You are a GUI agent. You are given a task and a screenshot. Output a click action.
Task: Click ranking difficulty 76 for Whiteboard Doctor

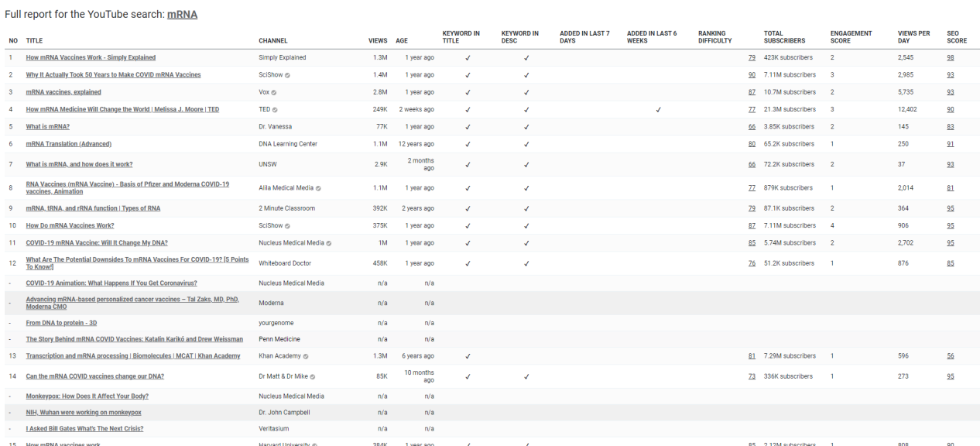tap(752, 263)
